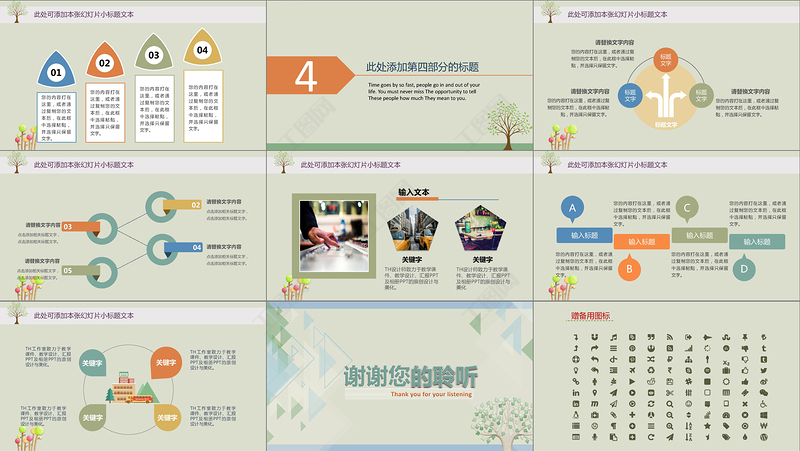Click the recycle arrows icon

tap(651, 370)
